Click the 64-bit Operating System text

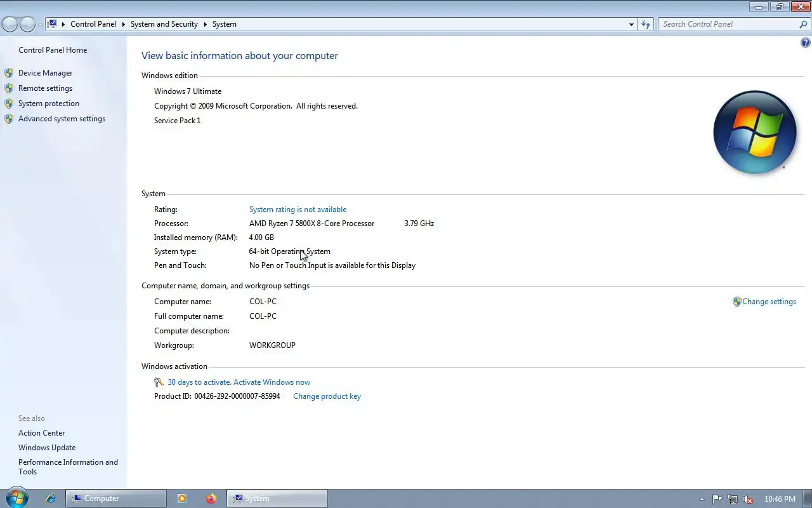click(290, 251)
